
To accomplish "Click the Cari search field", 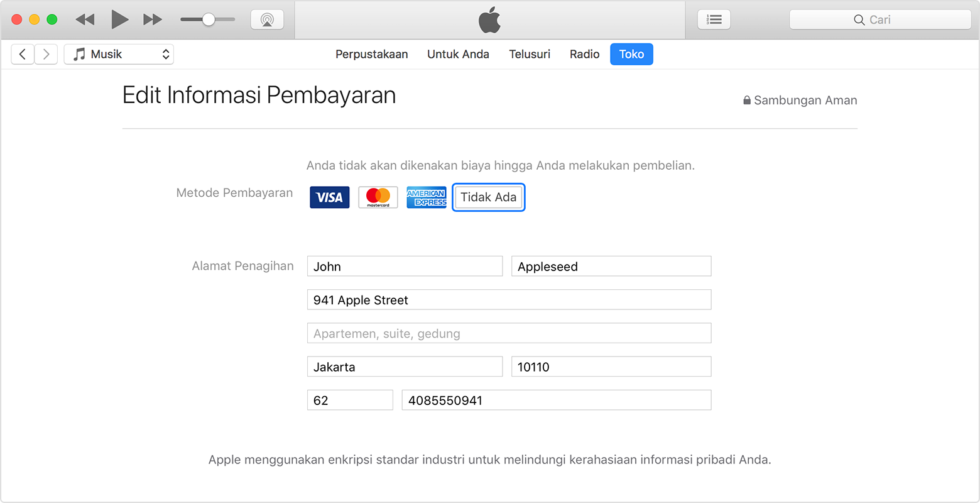I will pos(879,19).
